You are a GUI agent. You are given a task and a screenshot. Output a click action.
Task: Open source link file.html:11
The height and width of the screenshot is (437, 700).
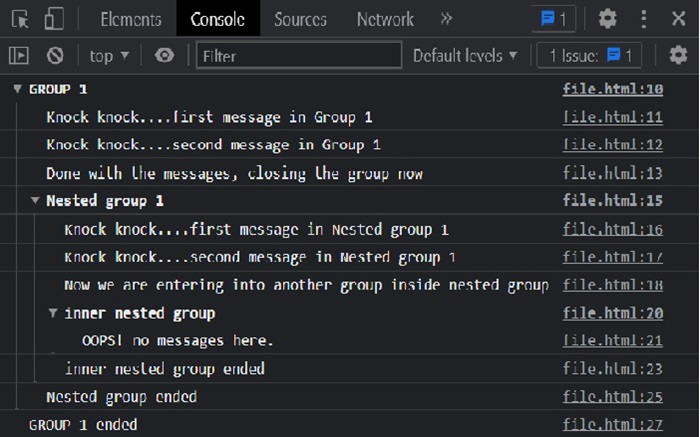tap(612, 117)
